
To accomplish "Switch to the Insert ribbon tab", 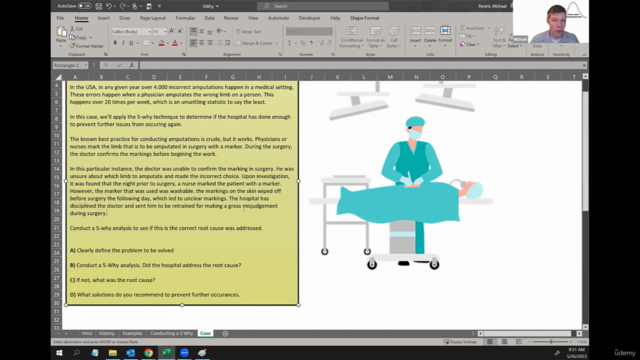I will click(x=103, y=18).
